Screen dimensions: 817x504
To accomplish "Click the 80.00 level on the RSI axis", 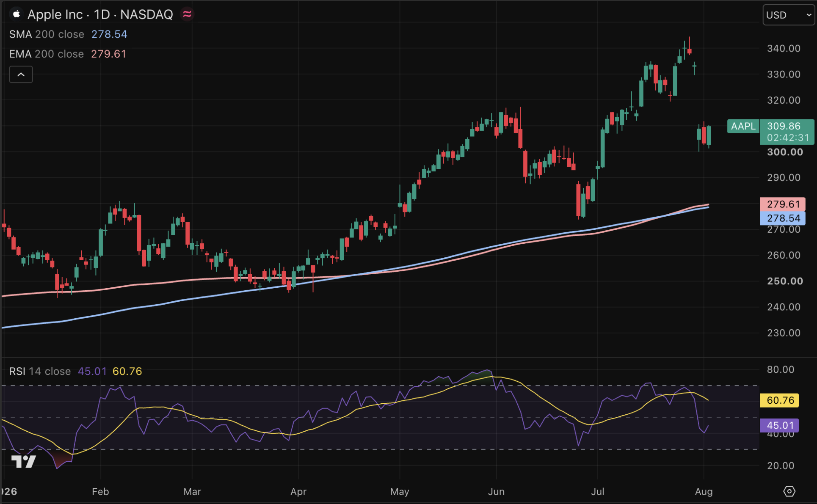I will click(781, 370).
